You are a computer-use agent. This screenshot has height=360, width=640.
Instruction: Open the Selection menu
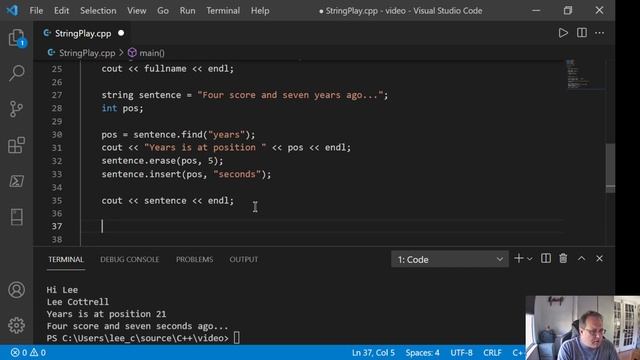[98, 11]
